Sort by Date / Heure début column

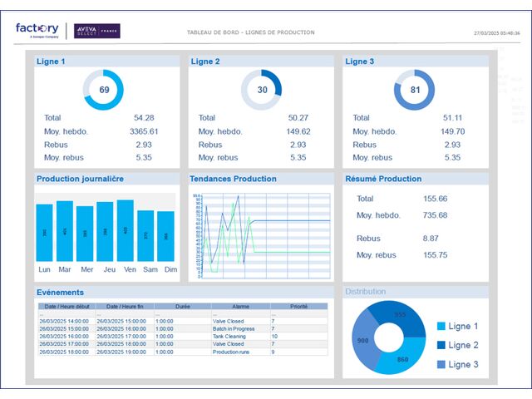coord(66,306)
